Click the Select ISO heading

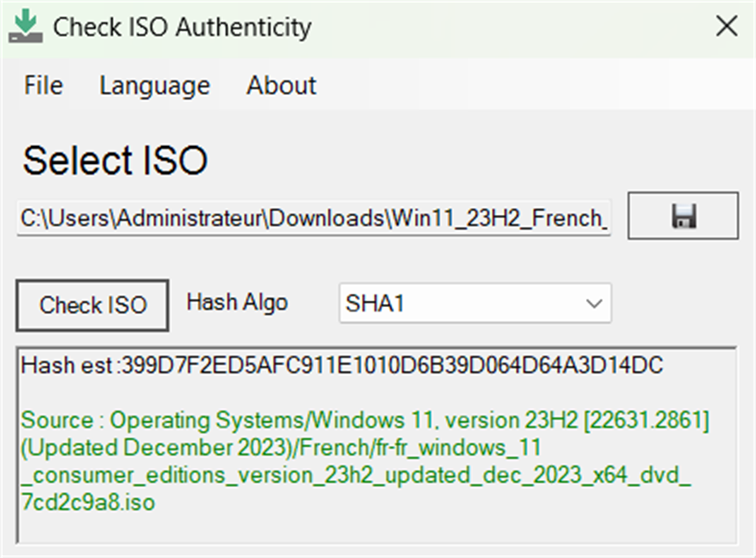coord(115,160)
